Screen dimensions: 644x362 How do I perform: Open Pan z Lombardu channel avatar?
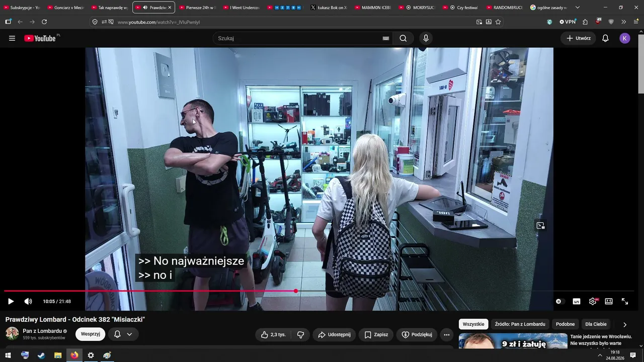point(12,334)
